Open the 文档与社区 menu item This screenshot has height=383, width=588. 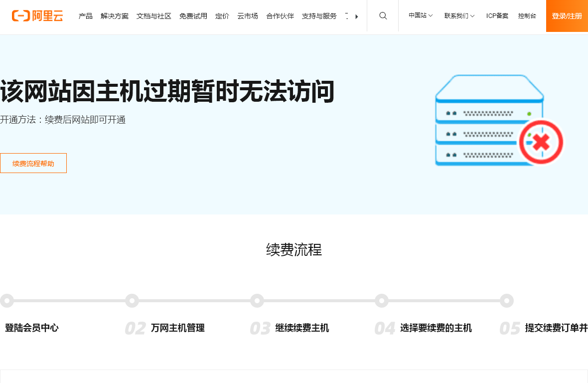coord(153,16)
